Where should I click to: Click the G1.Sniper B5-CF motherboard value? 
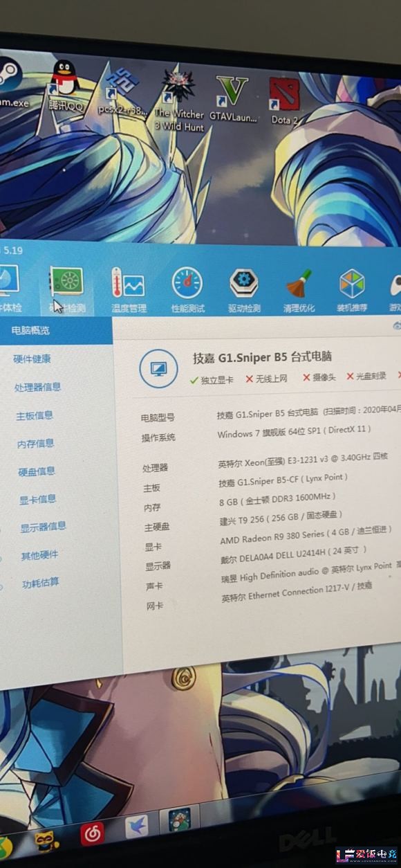pyautogui.click(x=283, y=480)
